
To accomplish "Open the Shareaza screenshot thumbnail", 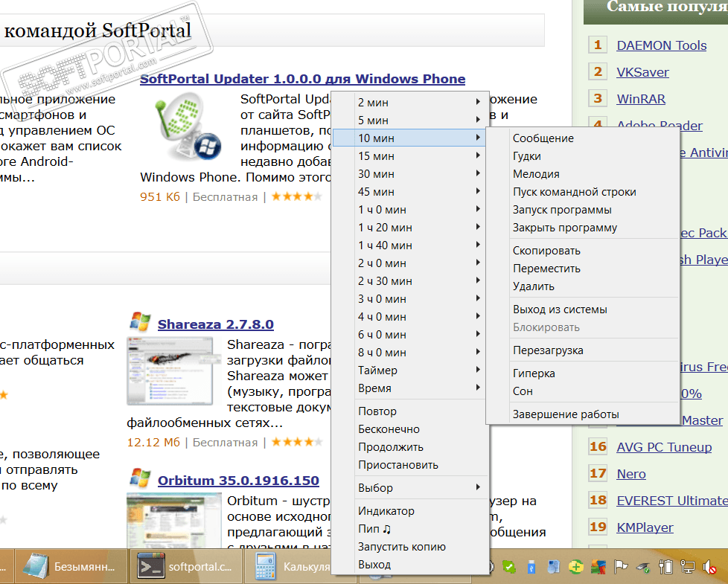I will (x=170, y=370).
